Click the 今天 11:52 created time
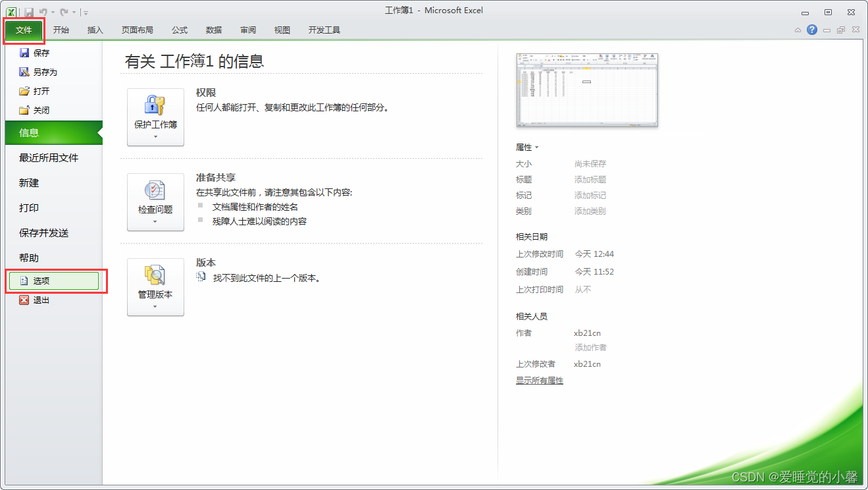This screenshot has height=490, width=868. click(x=594, y=271)
